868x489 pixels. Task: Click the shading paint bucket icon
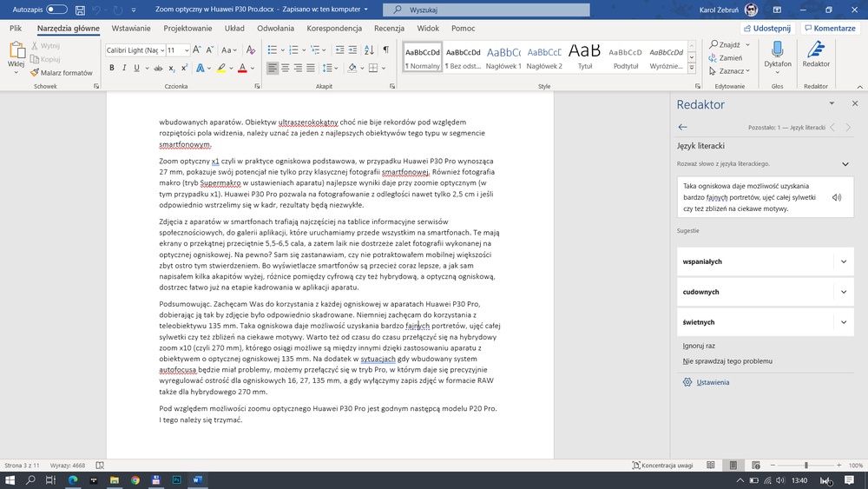point(352,68)
